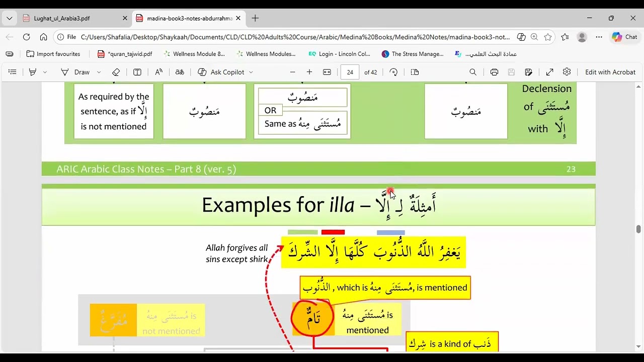Click the scrollbar down arrow
Viewport: 644px width, 362px height.
click(638, 346)
